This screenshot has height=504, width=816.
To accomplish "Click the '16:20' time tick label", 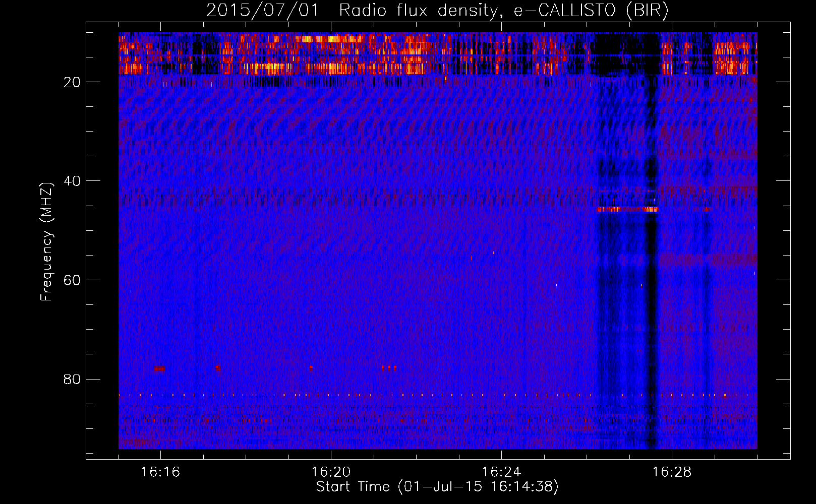I will click(x=331, y=472).
